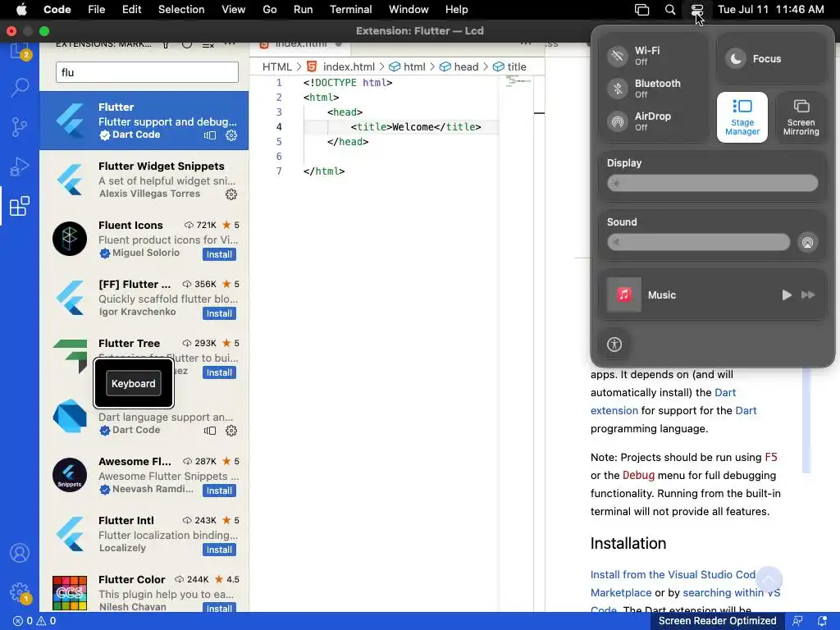Screen dimensions: 840x630
Task: Click the title breadcrumb segment
Action: coord(509,67)
